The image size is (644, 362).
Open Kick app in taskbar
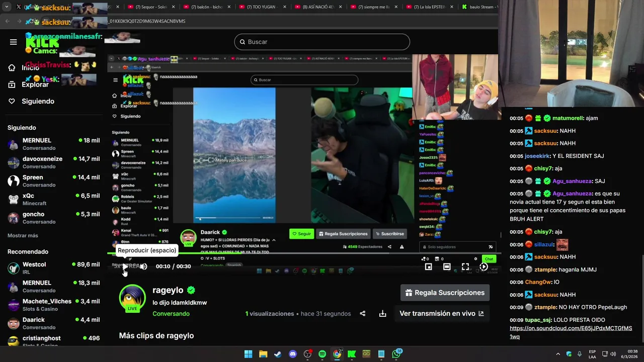point(352,354)
